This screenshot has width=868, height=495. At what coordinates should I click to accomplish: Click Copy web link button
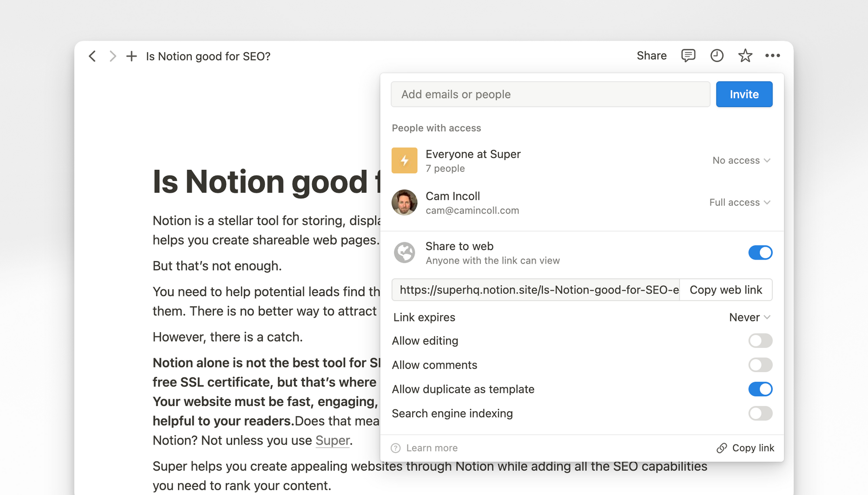click(x=726, y=290)
